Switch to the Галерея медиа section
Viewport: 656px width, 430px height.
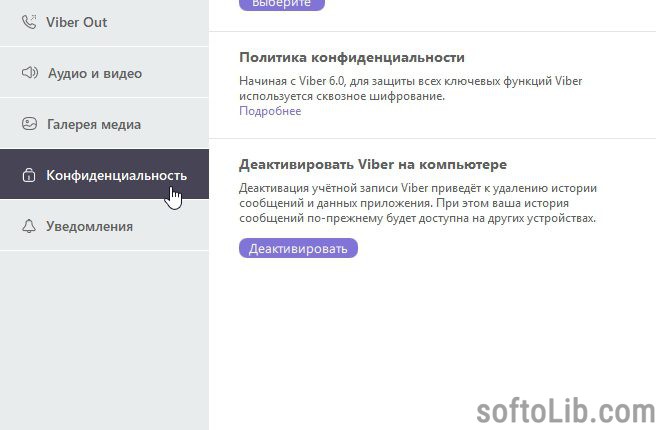(104, 124)
